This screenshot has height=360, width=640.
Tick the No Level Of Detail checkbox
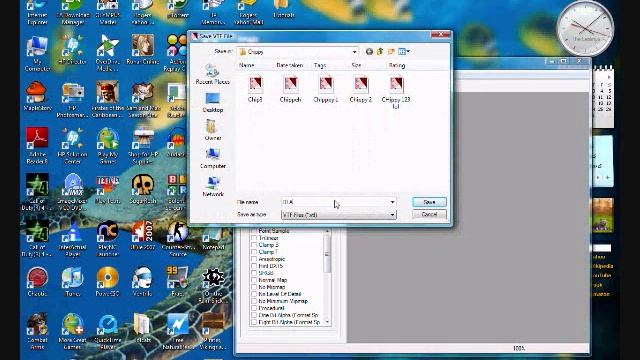pyautogui.click(x=254, y=294)
